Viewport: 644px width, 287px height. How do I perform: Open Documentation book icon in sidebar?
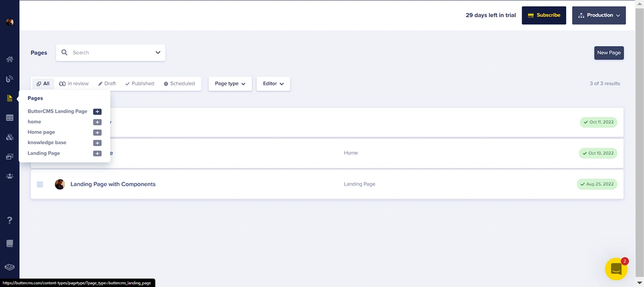(x=10, y=244)
